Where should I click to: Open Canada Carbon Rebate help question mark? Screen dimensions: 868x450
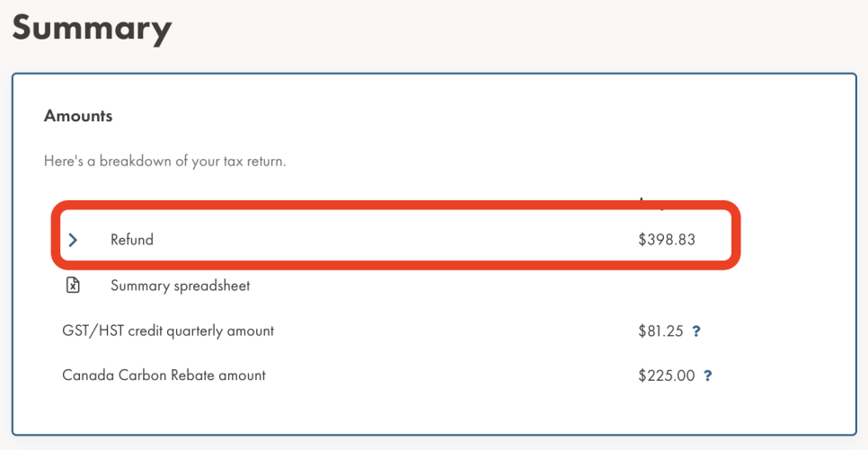(x=707, y=375)
